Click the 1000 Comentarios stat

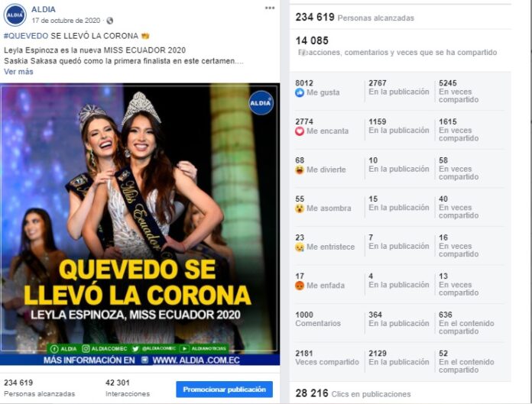coord(318,319)
